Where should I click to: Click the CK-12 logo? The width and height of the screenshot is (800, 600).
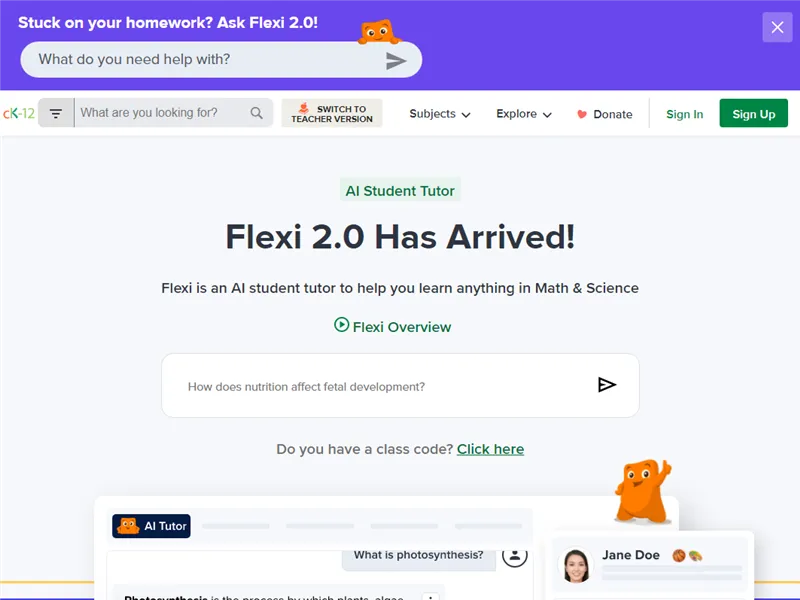click(18, 113)
